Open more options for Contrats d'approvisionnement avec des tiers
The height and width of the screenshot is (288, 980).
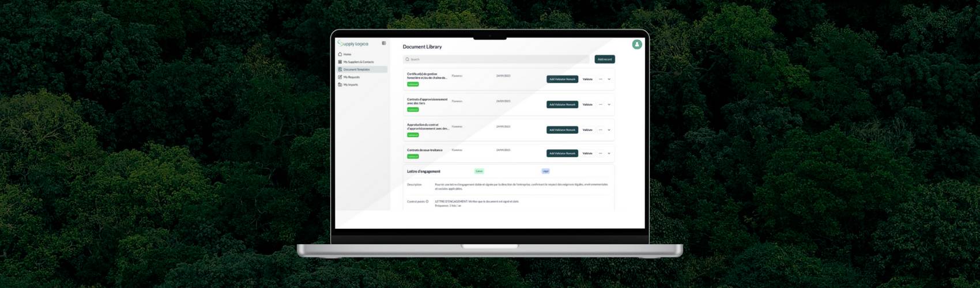tap(600, 104)
